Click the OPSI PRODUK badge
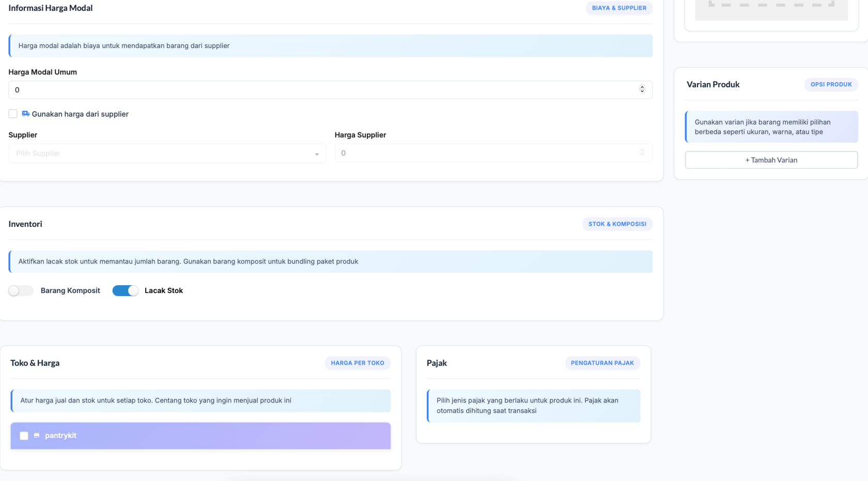The image size is (868, 481). [831, 85]
